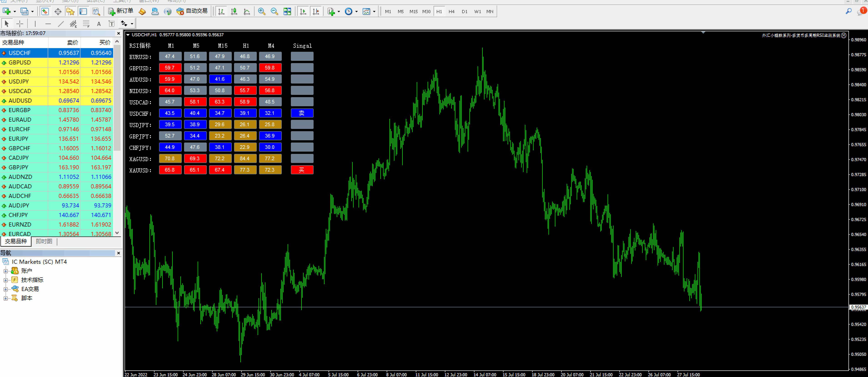
Task: Expand the 脚本 tree node
Action: point(5,298)
